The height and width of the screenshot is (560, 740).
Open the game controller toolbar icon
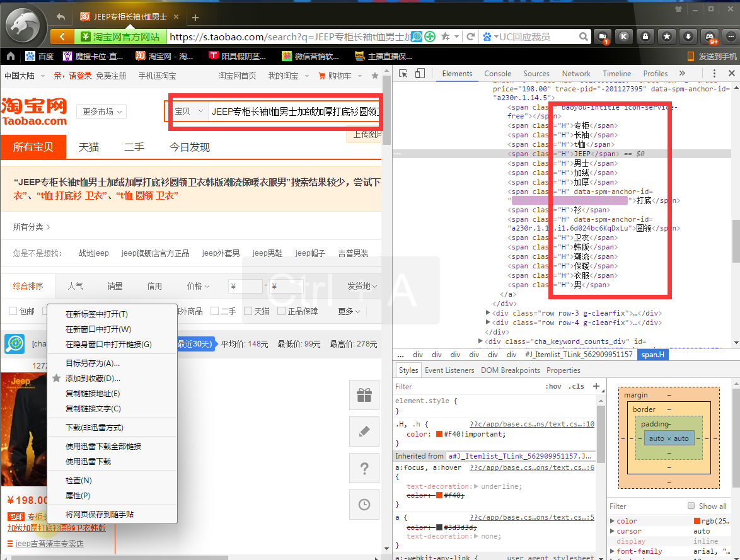(x=710, y=37)
